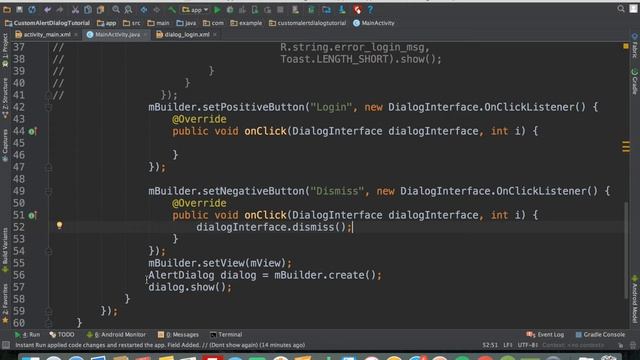The height and width of the screenshot is (360, 640).
Task: Click the Help question mark icon
Action: [x=370, y=9]
